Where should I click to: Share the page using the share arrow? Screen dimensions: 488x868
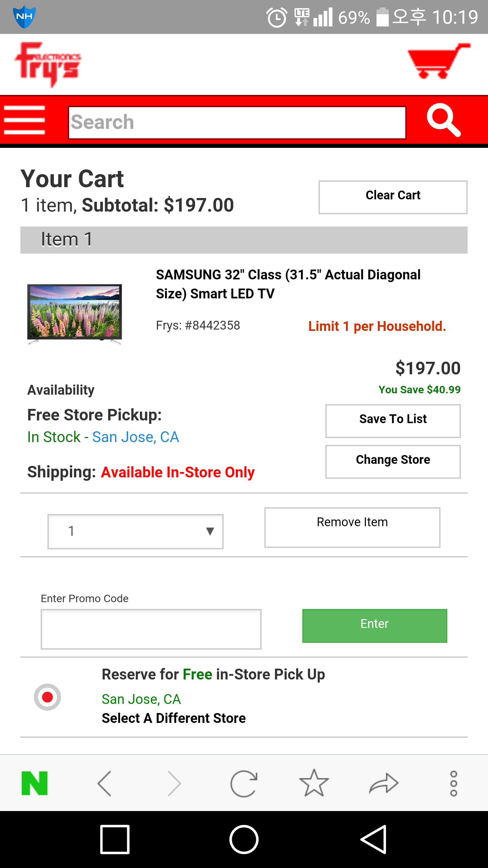pyautogui.click(x=384, y=783)
